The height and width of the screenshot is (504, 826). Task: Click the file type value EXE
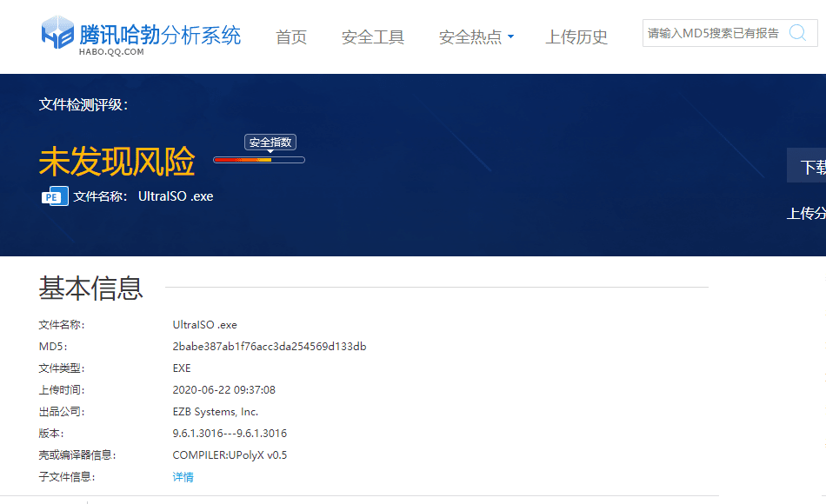182,368
